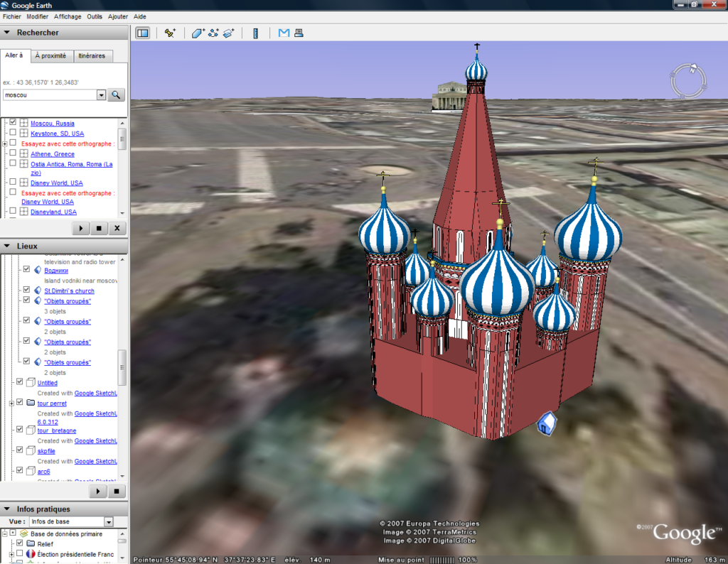Add a path using the toolbar icon
The width and height of the screenshot is (728, 564).
(x=213, y=33)
